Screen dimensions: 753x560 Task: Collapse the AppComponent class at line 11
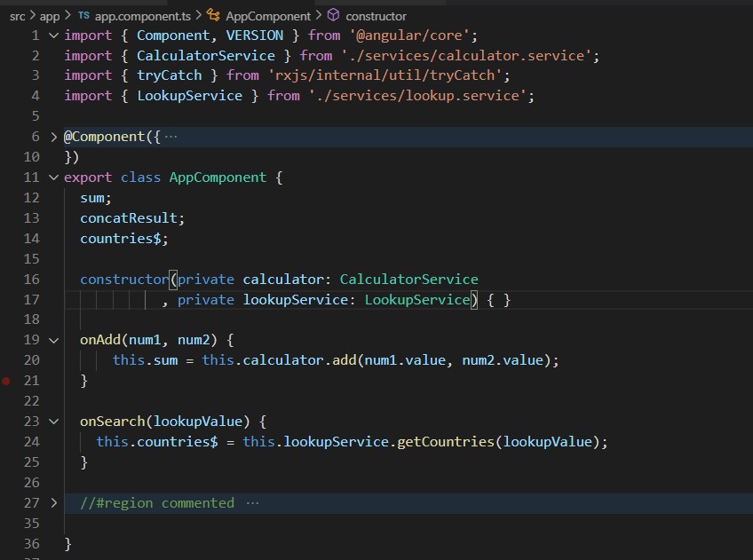[54, 177]
